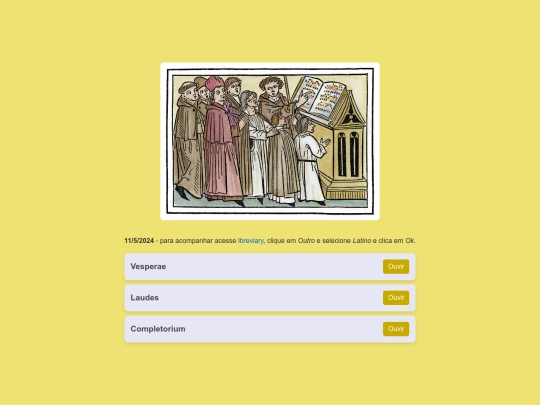
Task: Open the iBreviary link
Action: 250,241
